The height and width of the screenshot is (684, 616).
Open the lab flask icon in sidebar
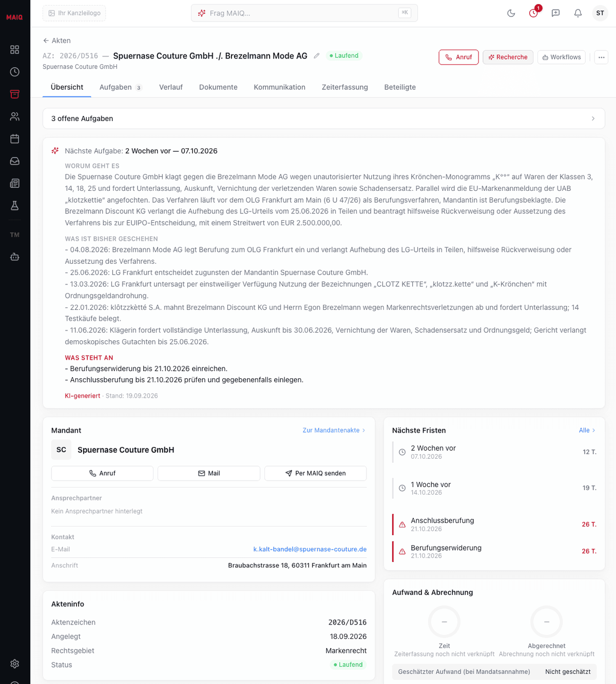point(15,206)
